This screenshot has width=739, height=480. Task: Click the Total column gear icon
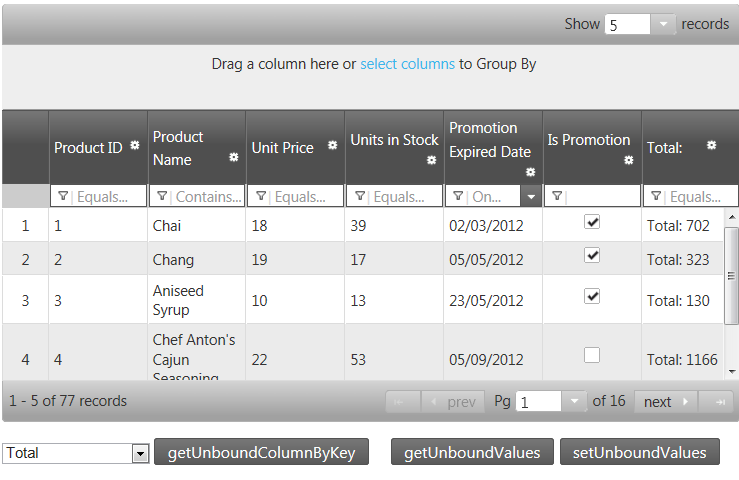point(711,145)
